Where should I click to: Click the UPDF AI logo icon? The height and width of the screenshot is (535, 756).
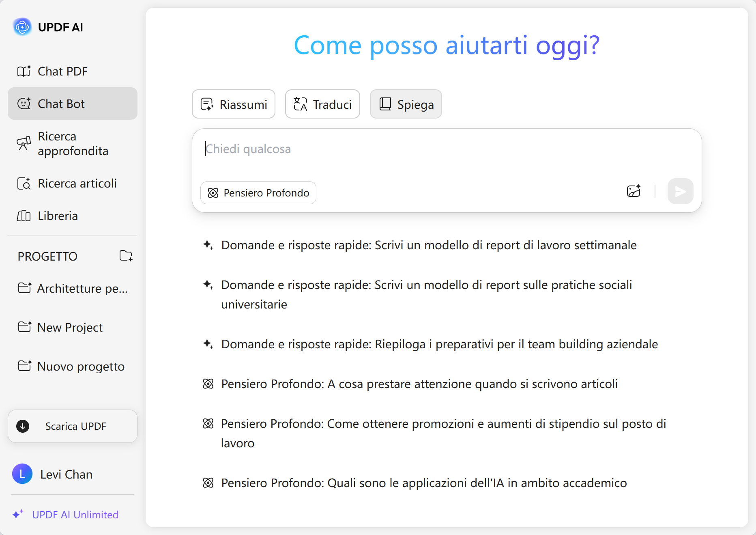pos(22,27)
